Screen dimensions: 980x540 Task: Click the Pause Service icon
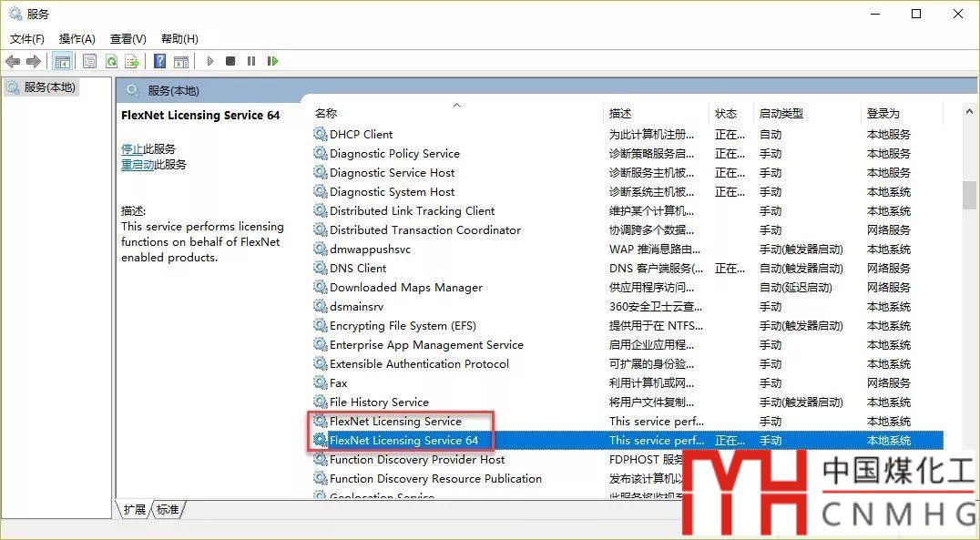click(x=251, y=61)
